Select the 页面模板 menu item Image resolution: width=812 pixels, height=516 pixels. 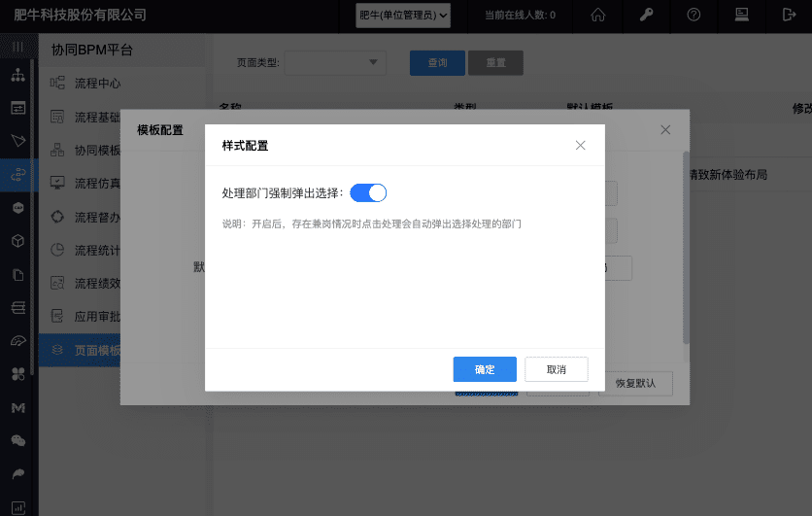[x=81, y=351]
